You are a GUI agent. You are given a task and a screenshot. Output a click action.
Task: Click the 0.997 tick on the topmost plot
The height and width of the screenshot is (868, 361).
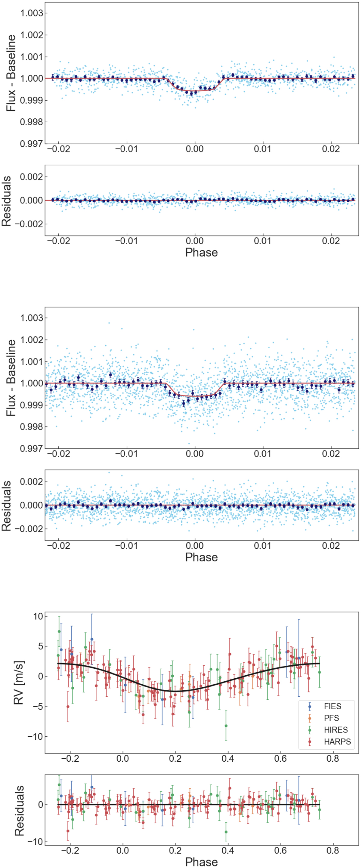(32, 144)
